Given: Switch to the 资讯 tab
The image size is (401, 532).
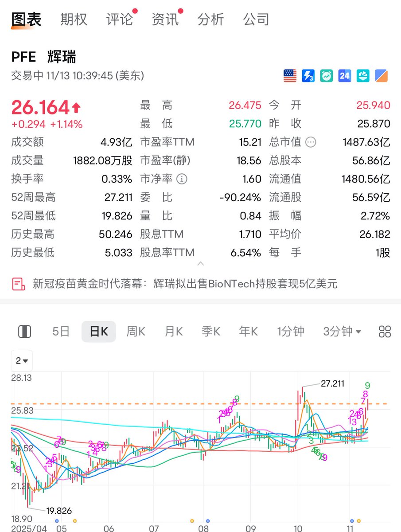Looking at the screenshot, I should [x=165, y=20].
